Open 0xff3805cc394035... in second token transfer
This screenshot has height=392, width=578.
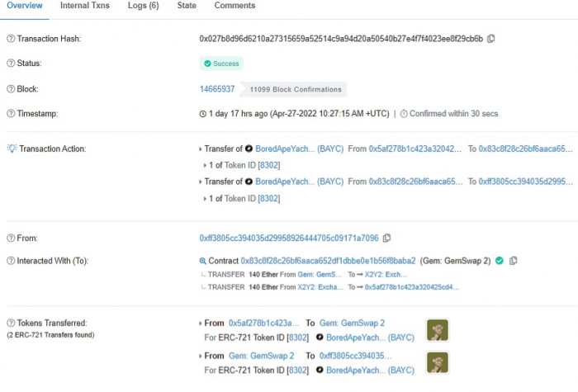coord(355,356)
